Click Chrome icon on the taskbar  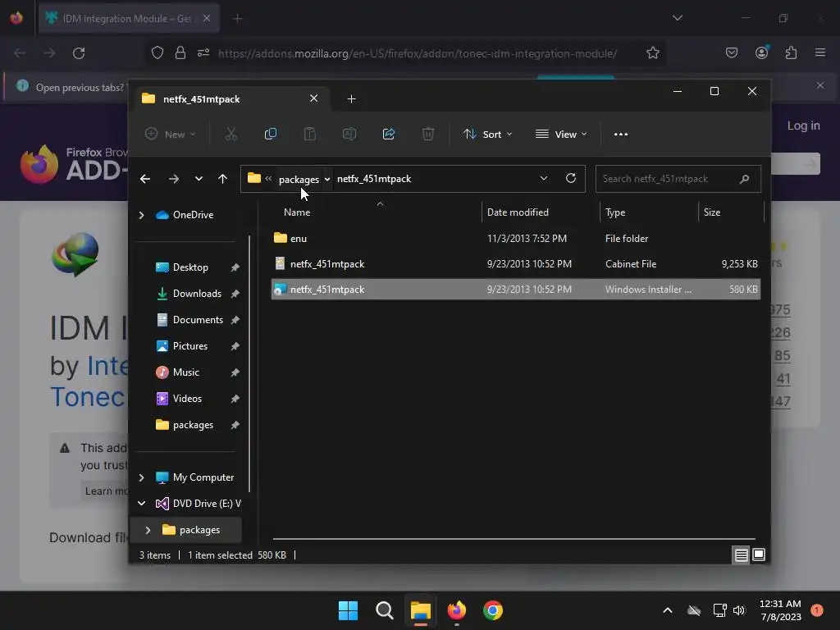(x=493, y=610)
